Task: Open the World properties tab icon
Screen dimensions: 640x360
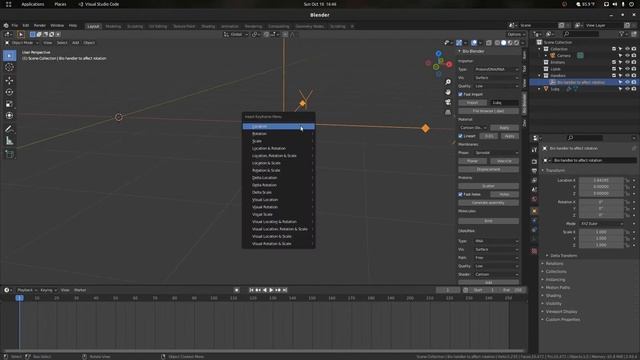Action: [x=534, y=199]
